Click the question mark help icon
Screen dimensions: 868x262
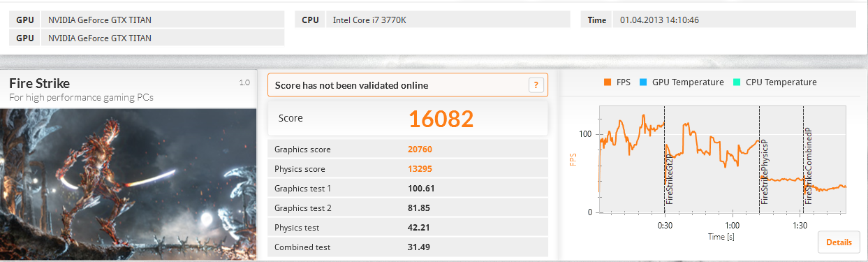tap(536, 85)
